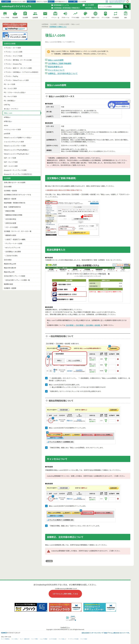Viewport: 139px width, 644px height.
Task: Select イプシロン：Amazon Pay in sidebar
Action: coord(22,64)
